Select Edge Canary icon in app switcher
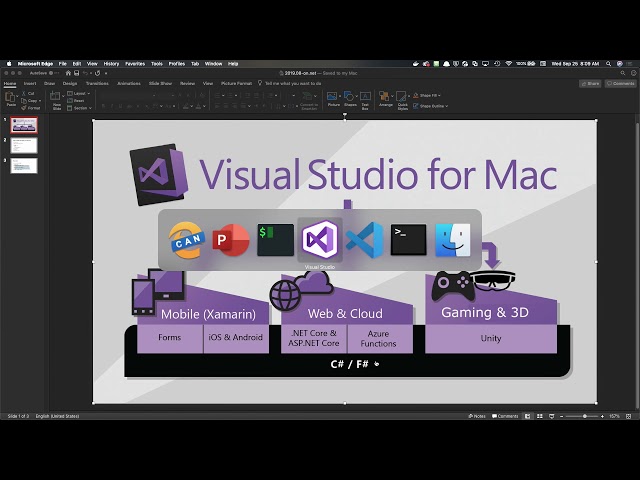This screenshot has height=480, width=640. click(186, 240)
